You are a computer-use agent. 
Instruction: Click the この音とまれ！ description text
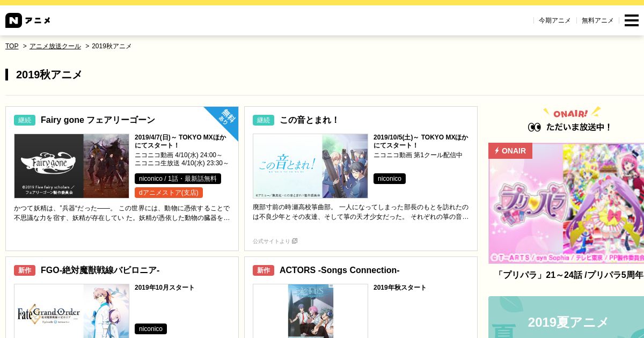(361, 212)
